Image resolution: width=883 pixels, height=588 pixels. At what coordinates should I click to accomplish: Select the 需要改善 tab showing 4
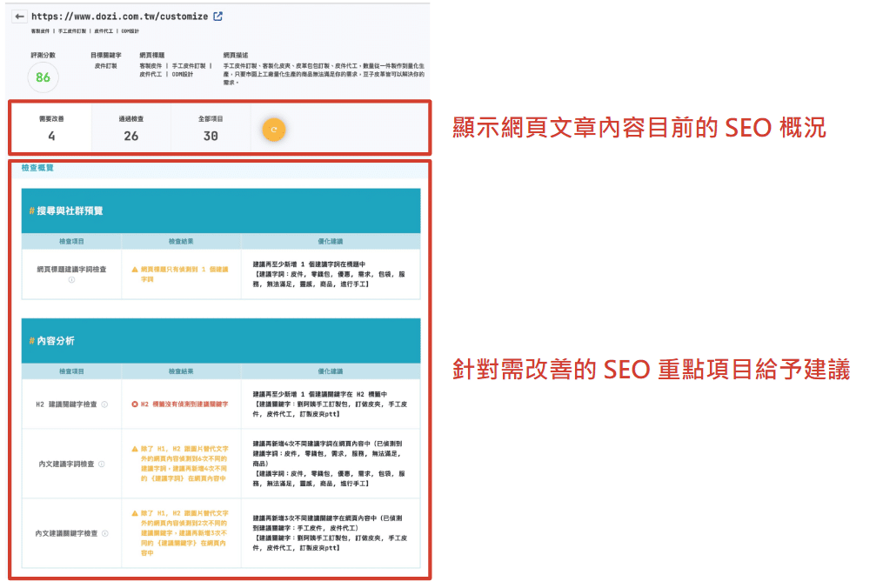coord(51,128)
